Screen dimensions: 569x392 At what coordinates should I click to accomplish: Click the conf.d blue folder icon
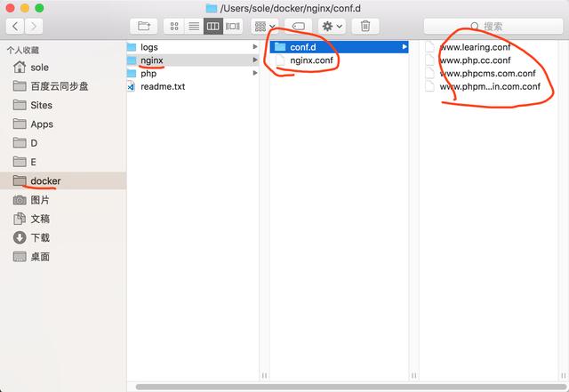click(280, 47)
